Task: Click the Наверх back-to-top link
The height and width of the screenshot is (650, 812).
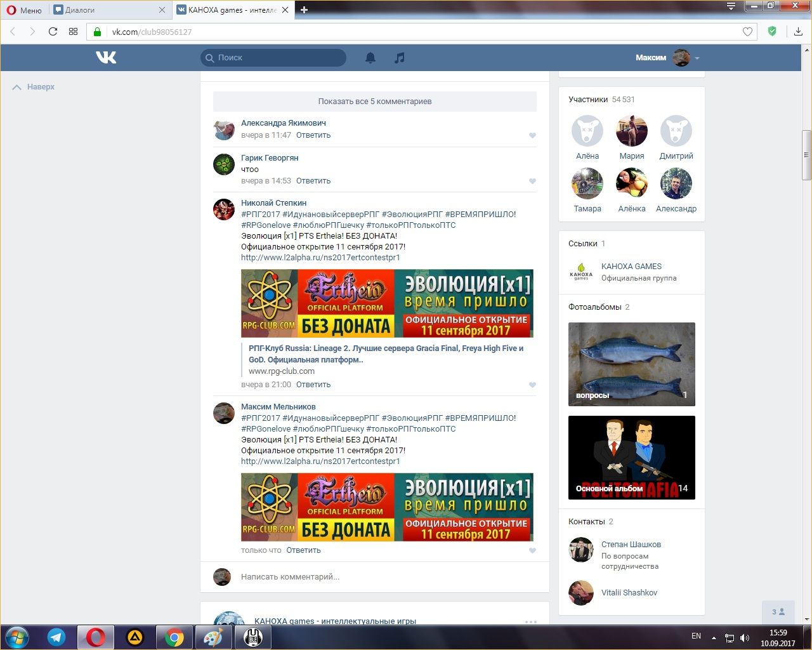Action: point(34,87)
